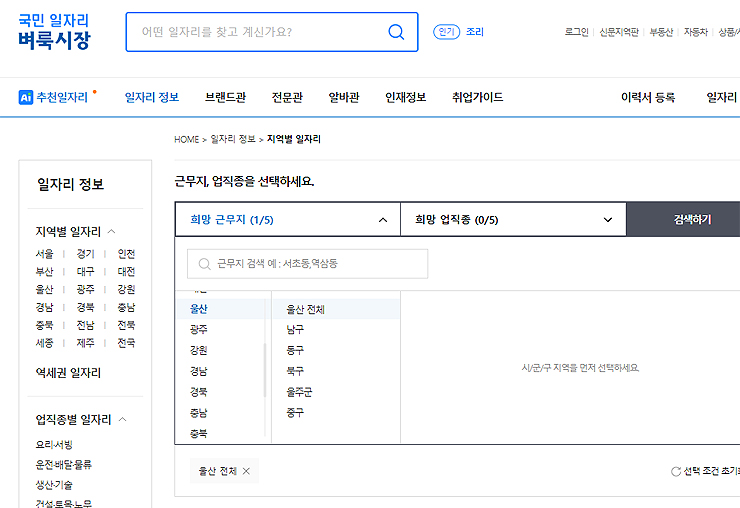Click the HOME breadcrumb link
The width and height of the screenshot is (740, 508).
pos(186,139)
